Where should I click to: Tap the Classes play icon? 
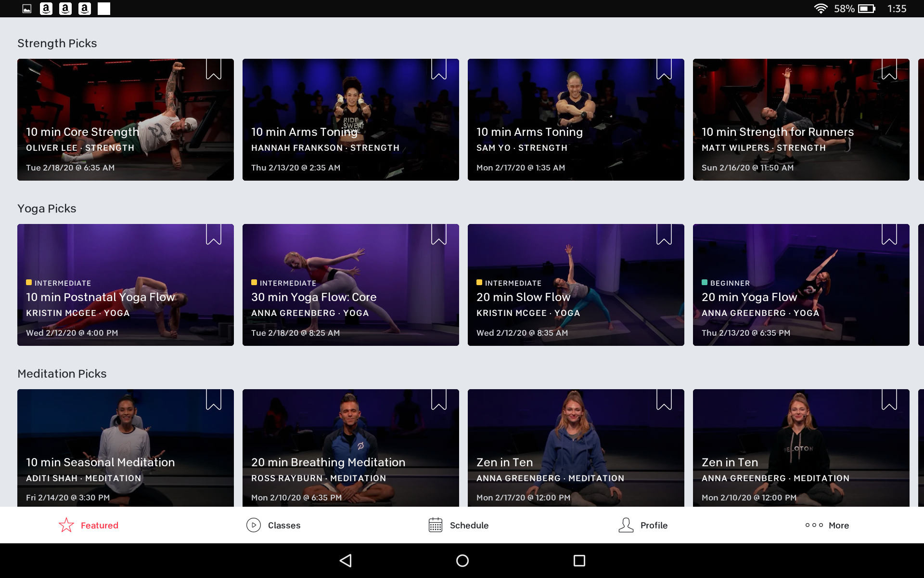(x=254, y=525)
